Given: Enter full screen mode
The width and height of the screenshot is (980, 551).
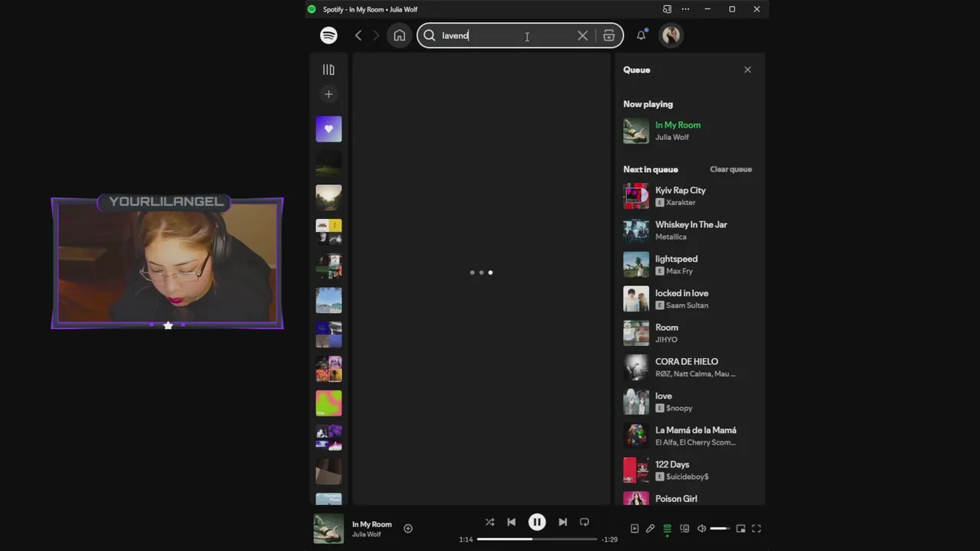Looking at the screenshot, I should coord(756,528).
